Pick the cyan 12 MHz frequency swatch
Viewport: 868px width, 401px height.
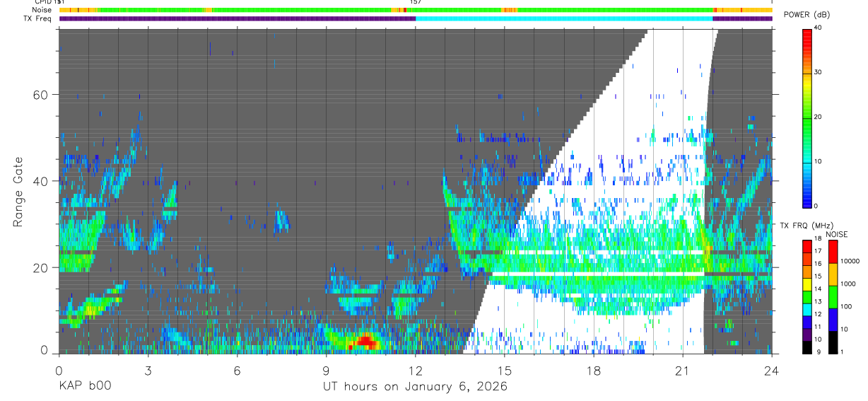point(807,310)
